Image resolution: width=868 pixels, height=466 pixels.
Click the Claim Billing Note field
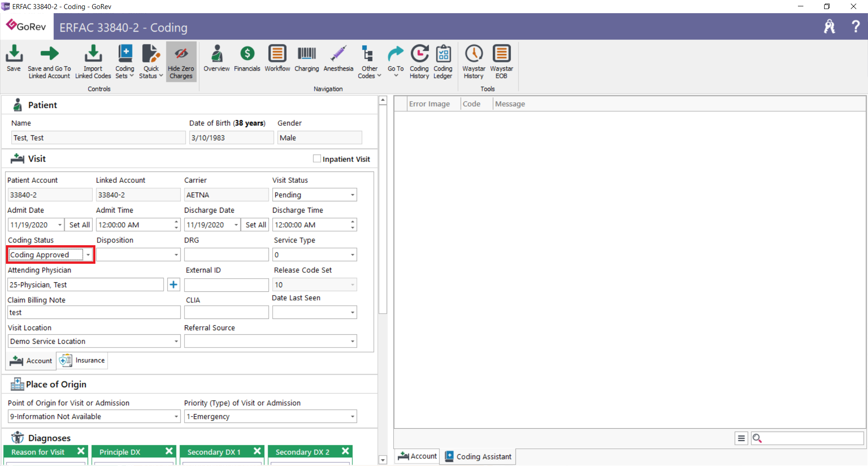pos(94,313)
